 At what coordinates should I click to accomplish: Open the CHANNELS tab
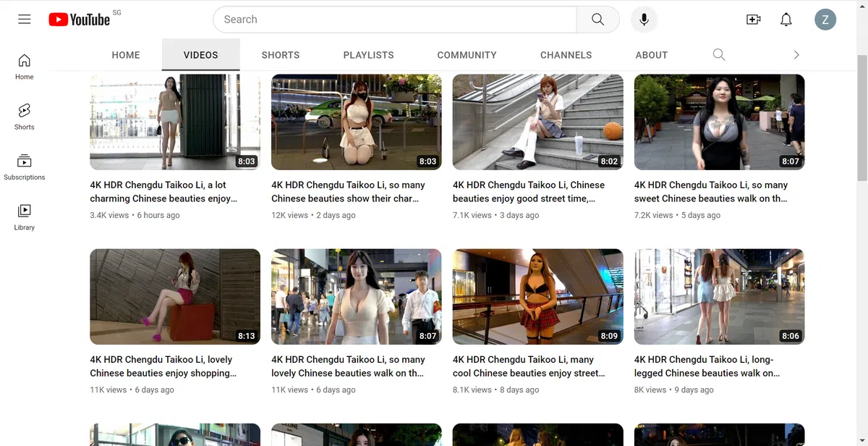[566, 54]
